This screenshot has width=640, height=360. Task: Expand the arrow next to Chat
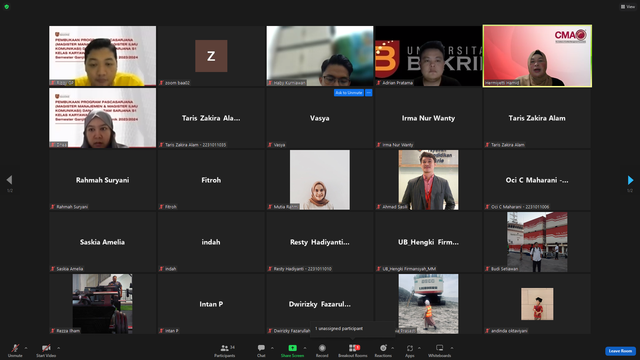(x=272, y=348)
